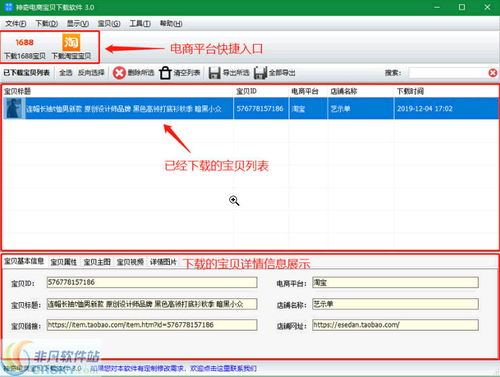Focus the search input field
Viewport: 500px width, 377px height.
[x=448, y=73]
